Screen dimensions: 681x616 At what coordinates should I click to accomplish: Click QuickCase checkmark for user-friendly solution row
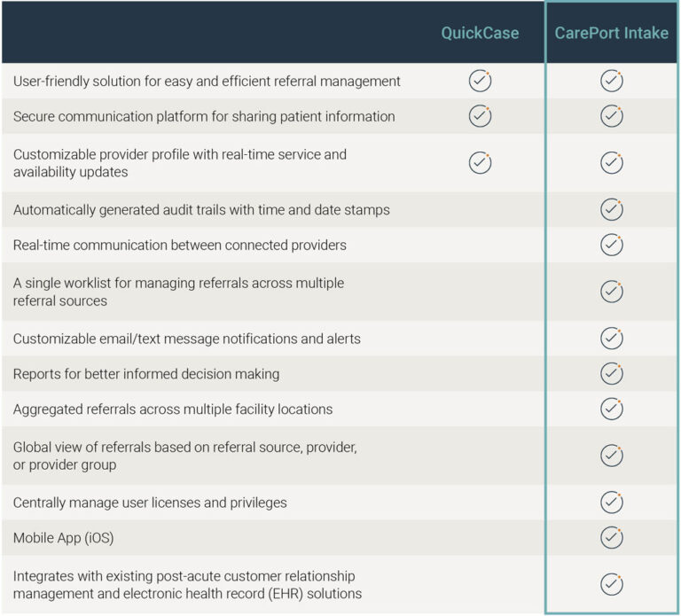pyautogui.click(x=480, y=81)
